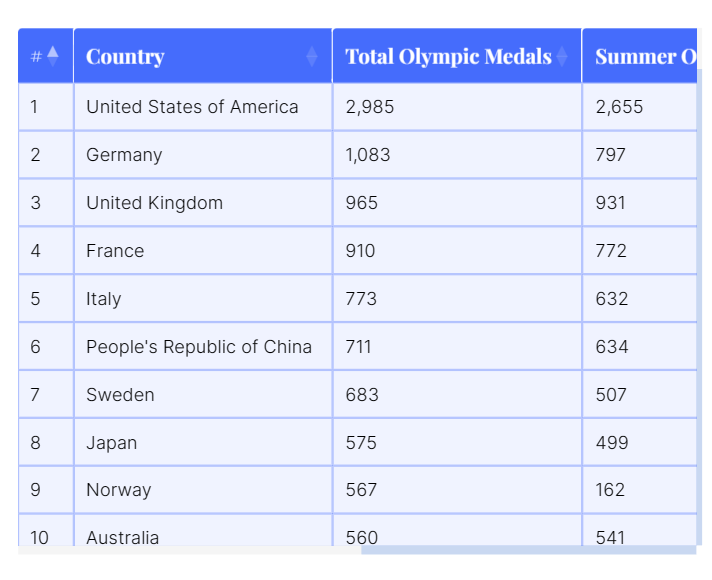Image resolution: width=712 pixels, height=580 pixels.
Task: Click the Country column sort arrows
Action: 312,56
